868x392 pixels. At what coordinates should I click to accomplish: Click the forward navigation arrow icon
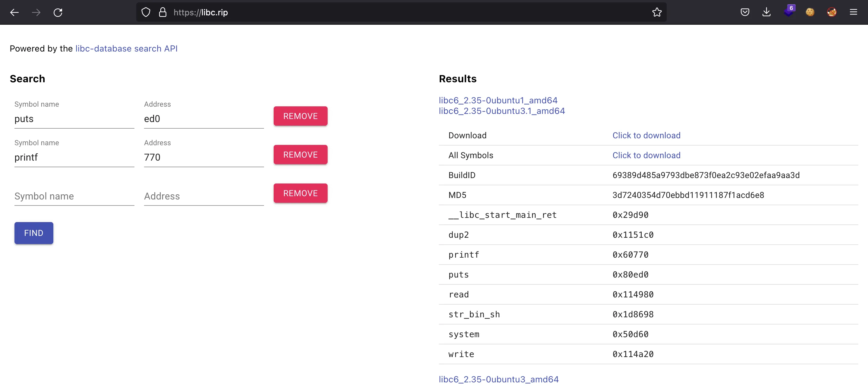[x=36, y=12]
